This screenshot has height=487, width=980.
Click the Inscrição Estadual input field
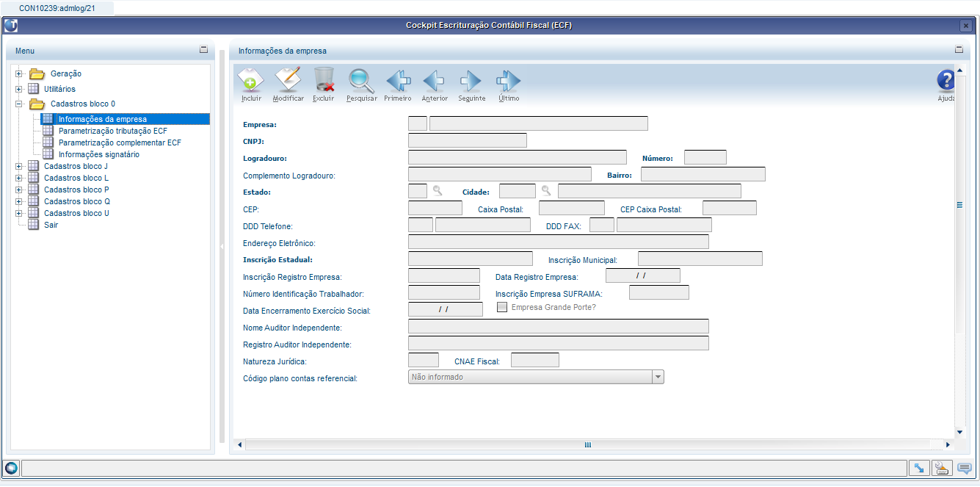pyautogui.click(x=470, y=259)
